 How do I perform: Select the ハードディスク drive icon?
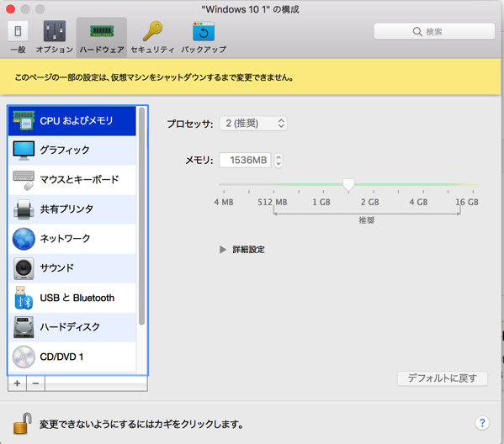[24, 327]
